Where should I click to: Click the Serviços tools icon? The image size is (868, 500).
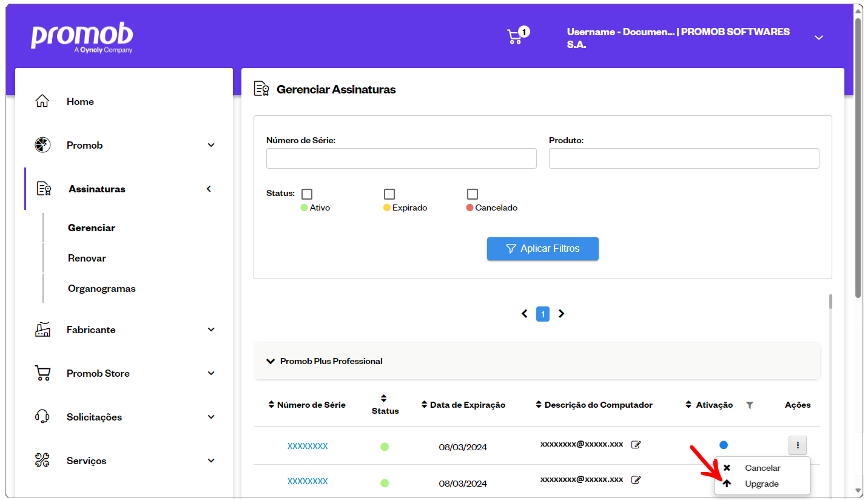[42, 461]
